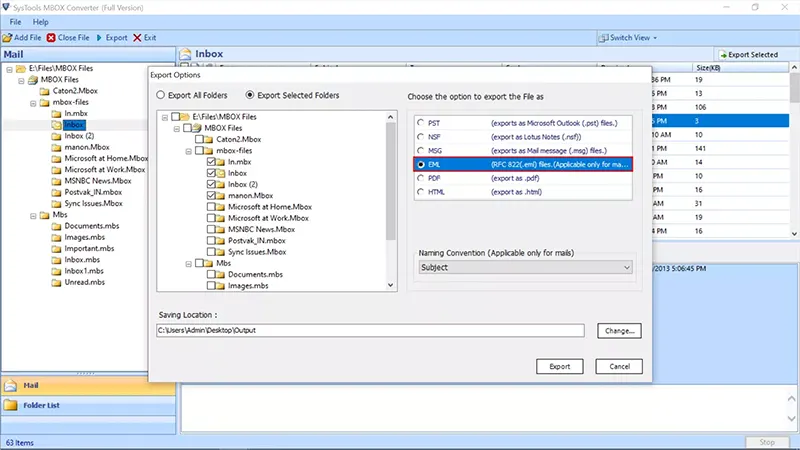Viewport: 800px width, 450px height.
Task: Click the Caton2.Mbox folder icon in Mail tree
Action: coord(44,91)
